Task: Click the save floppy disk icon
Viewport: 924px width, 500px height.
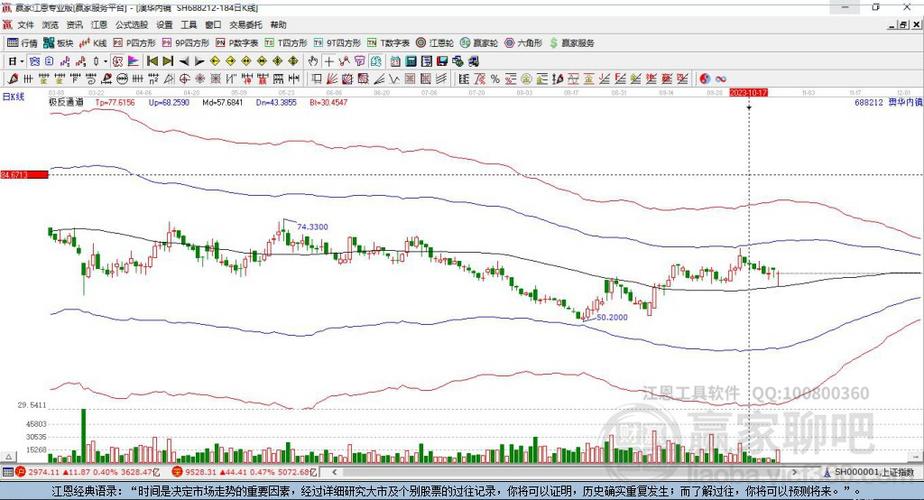Action: coord(443,61)
